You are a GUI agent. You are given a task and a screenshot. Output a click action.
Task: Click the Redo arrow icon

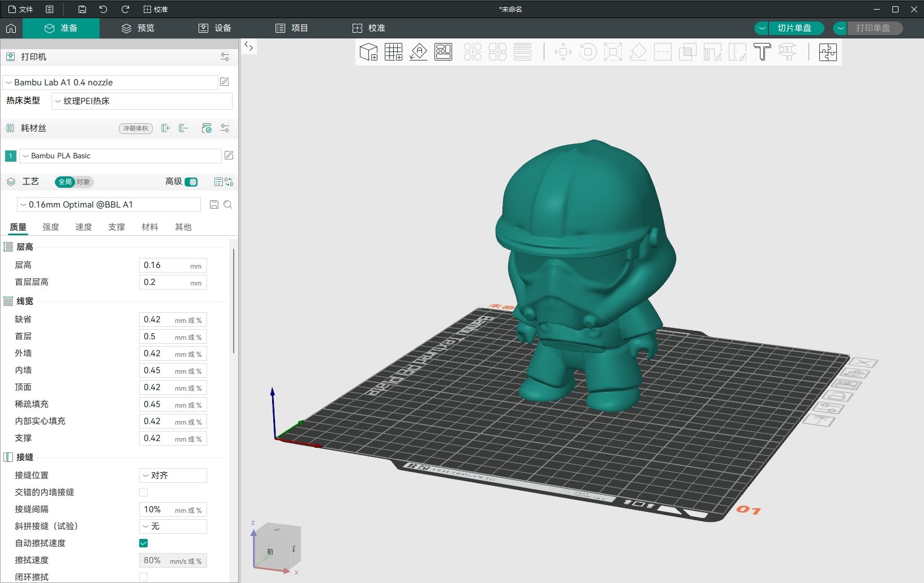tap(125, 9)
